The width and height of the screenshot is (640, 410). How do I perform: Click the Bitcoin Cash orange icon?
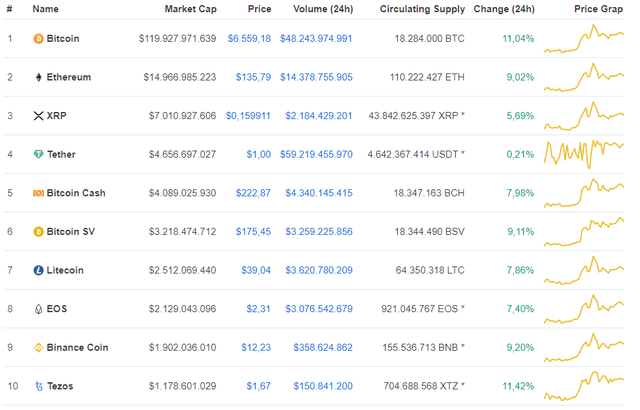tap(38, 193)
